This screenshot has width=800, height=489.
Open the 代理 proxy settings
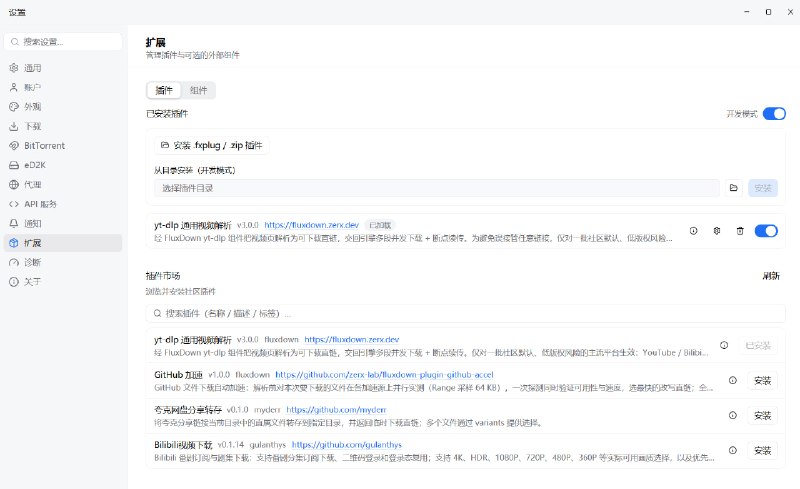(x=63, y=184)
